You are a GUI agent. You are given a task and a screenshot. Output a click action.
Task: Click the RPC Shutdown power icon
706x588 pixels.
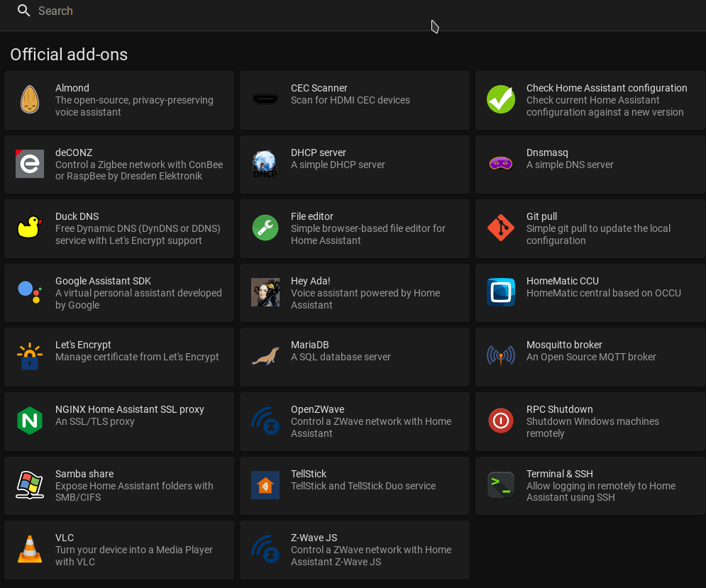501,421
